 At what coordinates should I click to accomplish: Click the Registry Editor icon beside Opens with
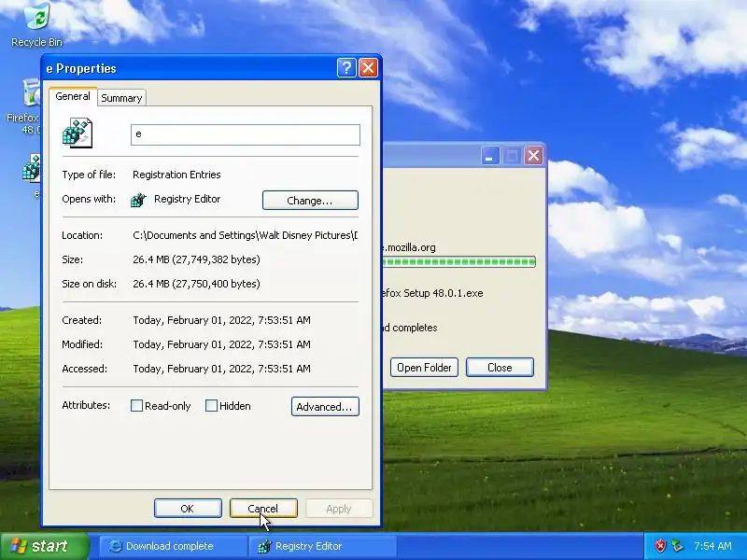[x=138, y=200]
